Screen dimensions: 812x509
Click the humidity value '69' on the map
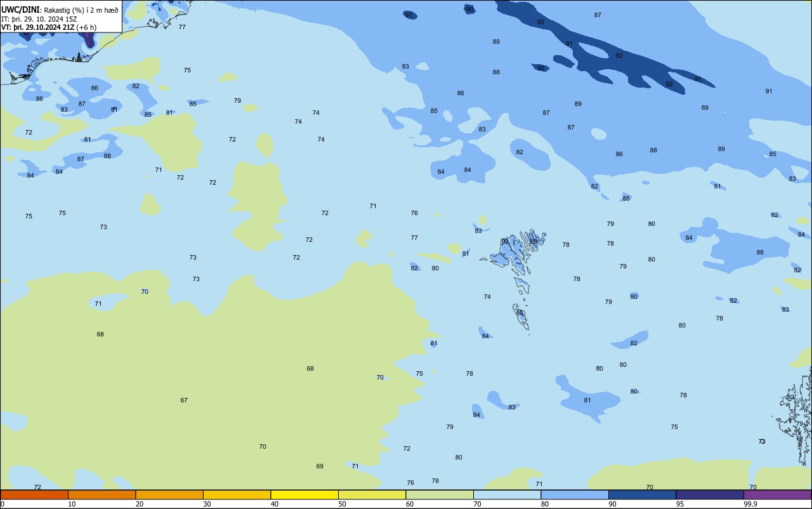click(x=320, y=466)
